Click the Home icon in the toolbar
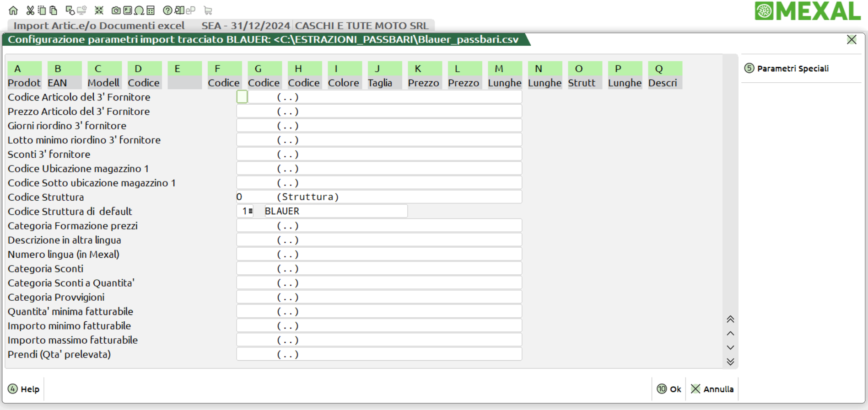This screenshot has width=868, height=410. click(13, 10)
